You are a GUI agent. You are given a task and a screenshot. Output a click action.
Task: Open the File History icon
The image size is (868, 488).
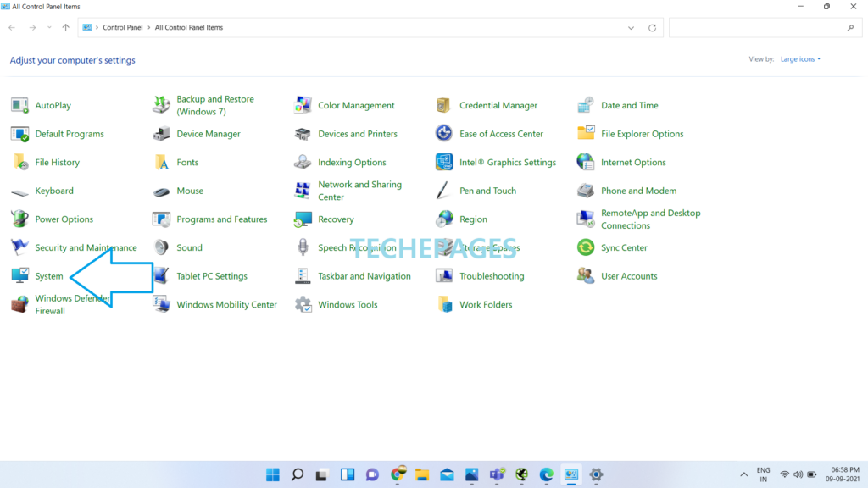click(20, 162)
